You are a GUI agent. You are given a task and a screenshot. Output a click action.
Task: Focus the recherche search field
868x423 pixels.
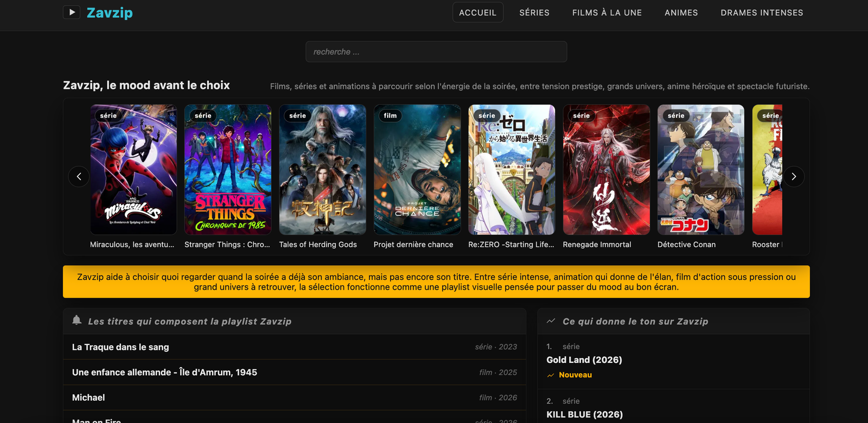point(436,52)
